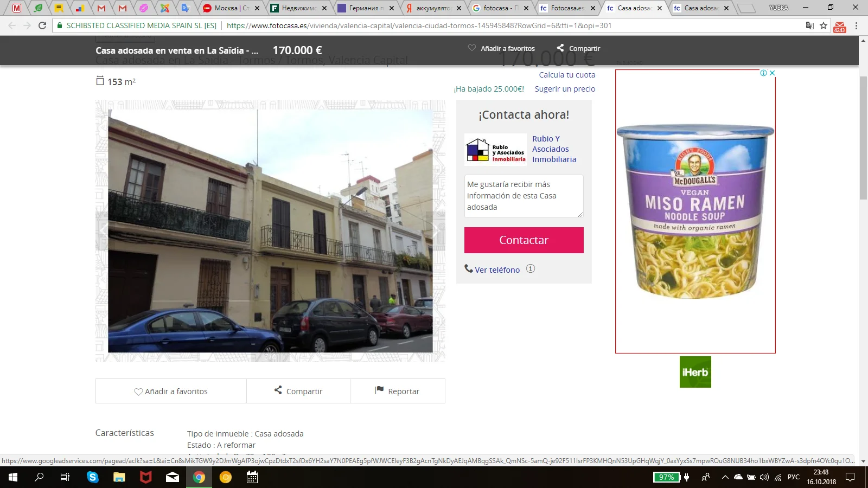Open the Calendar app from the taskbar
The image size is (868, 488).
point(252,477)
